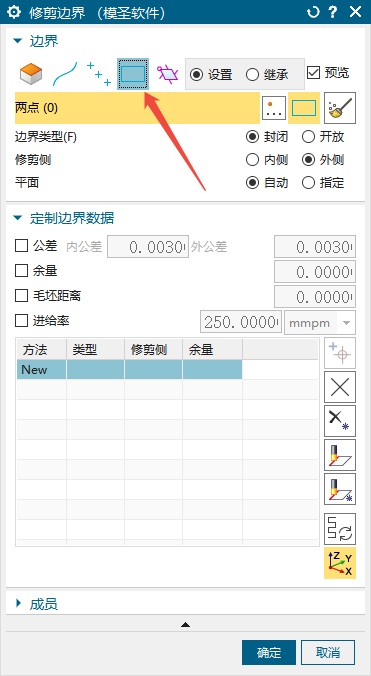This screenshot has height=676, width=371.
Task: Click the reverse boundary direction icon
Action: click(340, 529)
